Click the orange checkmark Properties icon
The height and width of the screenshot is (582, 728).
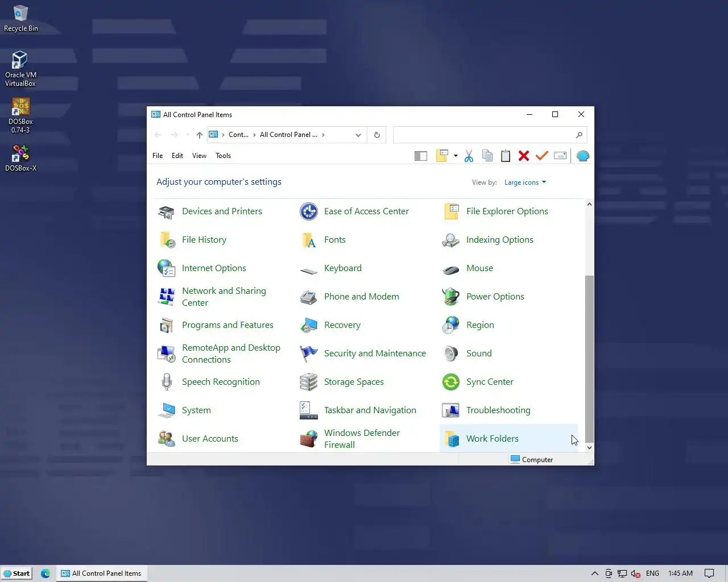click(x=542, y=155)
